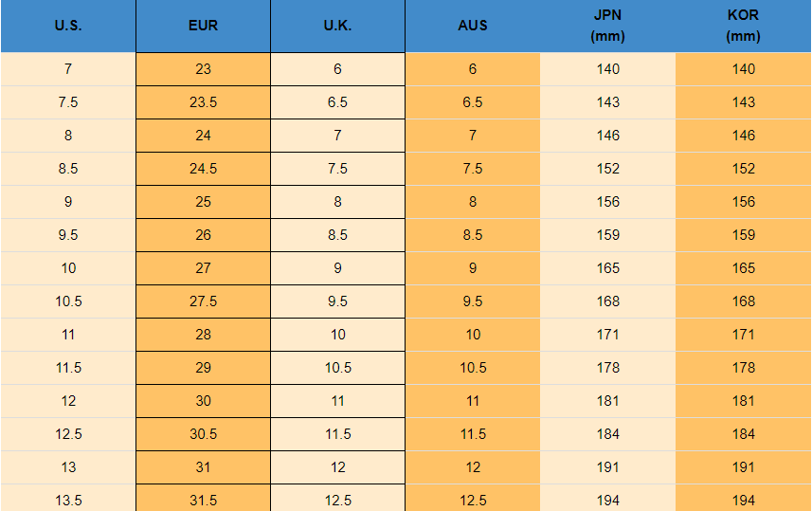Select the EUR size 23.5 cell

(x=203, y=102)
